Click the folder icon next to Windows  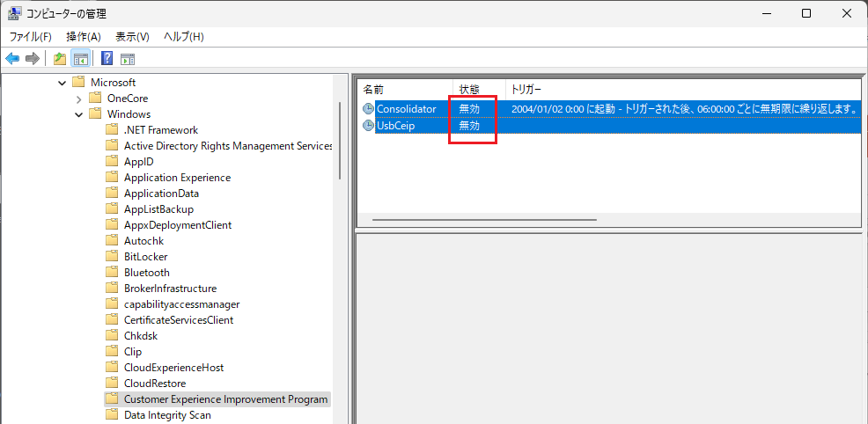95,114
